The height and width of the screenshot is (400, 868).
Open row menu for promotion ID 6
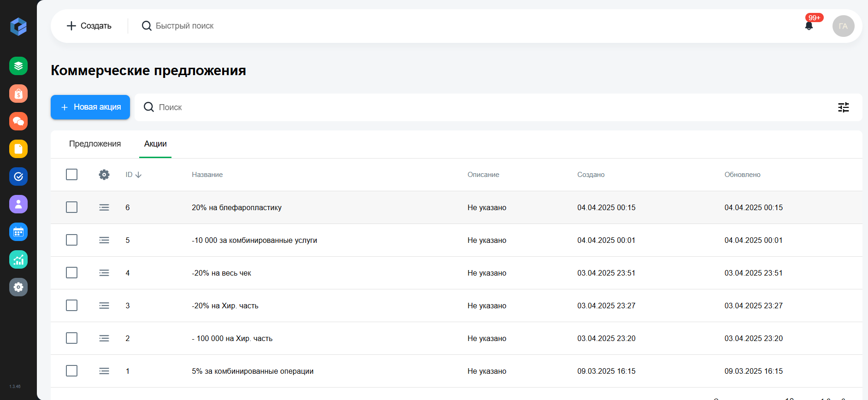[x=104, y=207]
